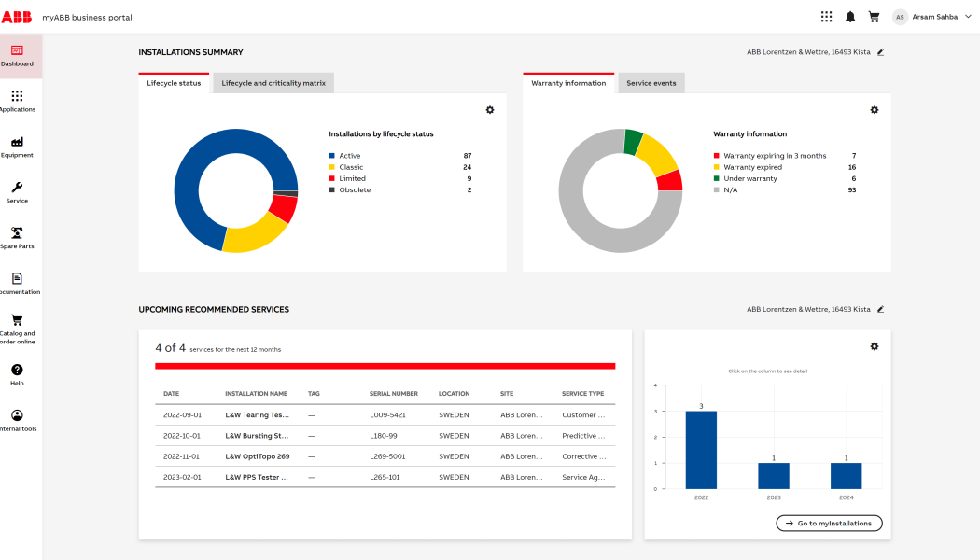
Task: Click the 2022 bar in services chart
Action: pyautogui.click(x=701, y=450)
